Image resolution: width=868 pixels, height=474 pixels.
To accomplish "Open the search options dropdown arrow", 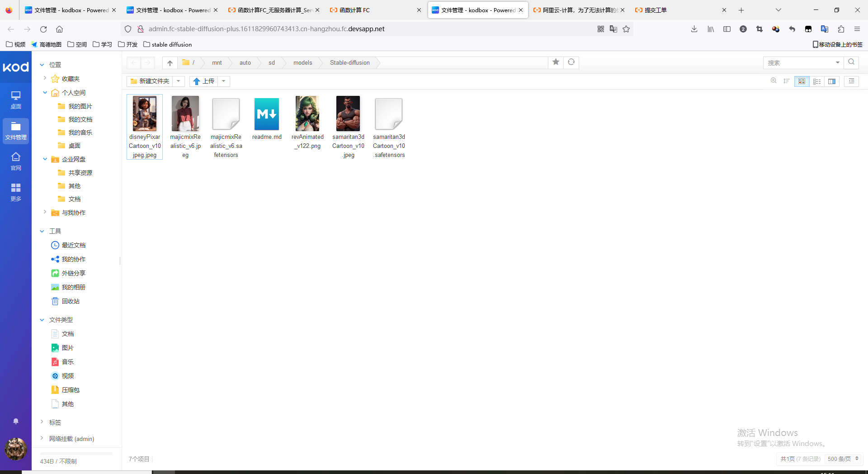I will [x=837, y=62].
